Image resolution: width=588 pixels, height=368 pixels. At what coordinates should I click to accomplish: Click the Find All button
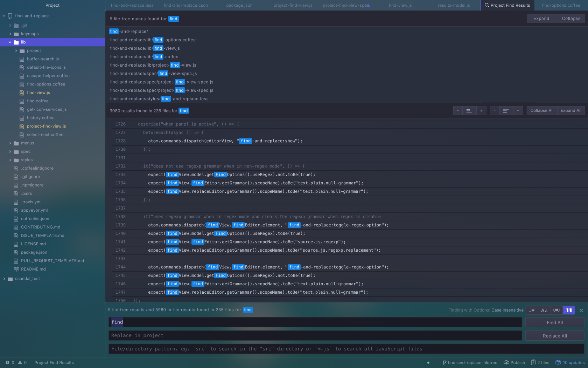coord(554,322)
